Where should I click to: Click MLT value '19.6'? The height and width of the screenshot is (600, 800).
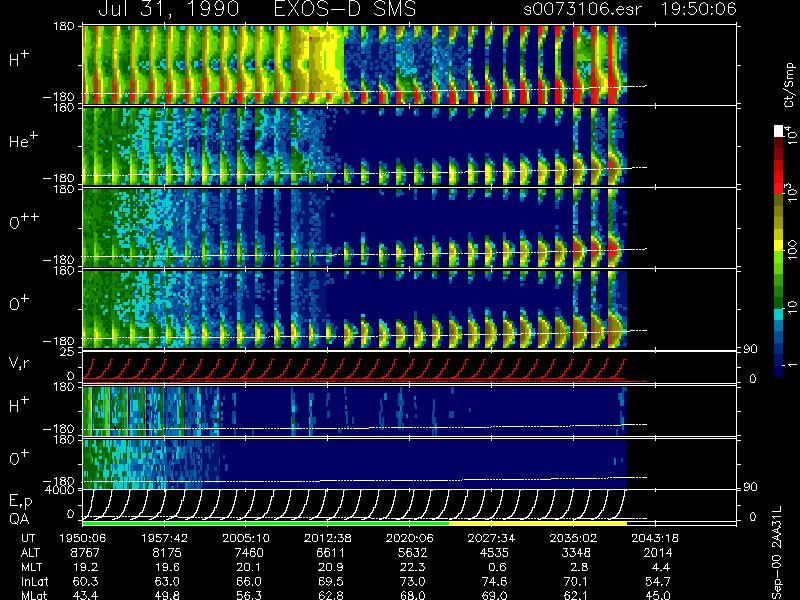pyautogui.click(x=167, y=567)
